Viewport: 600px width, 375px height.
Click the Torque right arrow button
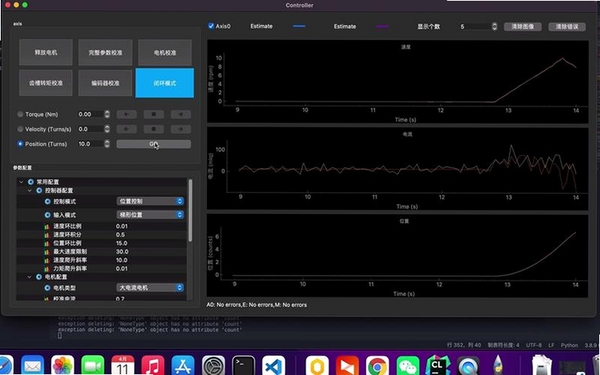pos(181,114)
